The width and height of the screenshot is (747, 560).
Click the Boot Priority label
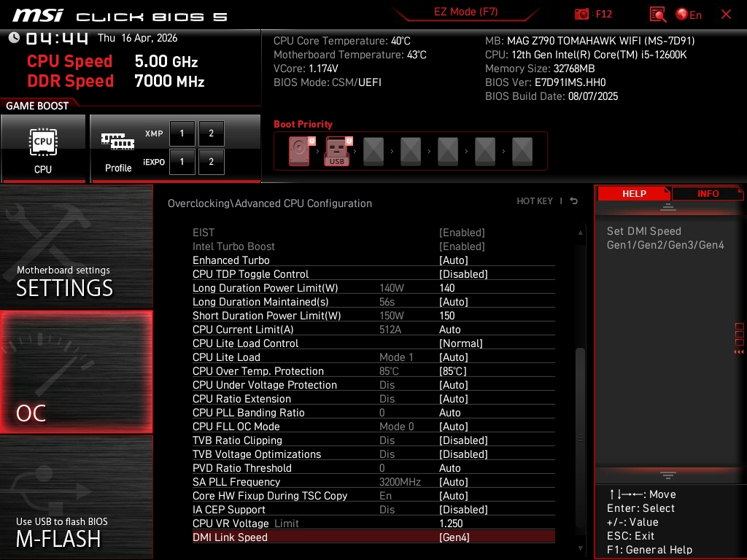click(x=303, y=124)
